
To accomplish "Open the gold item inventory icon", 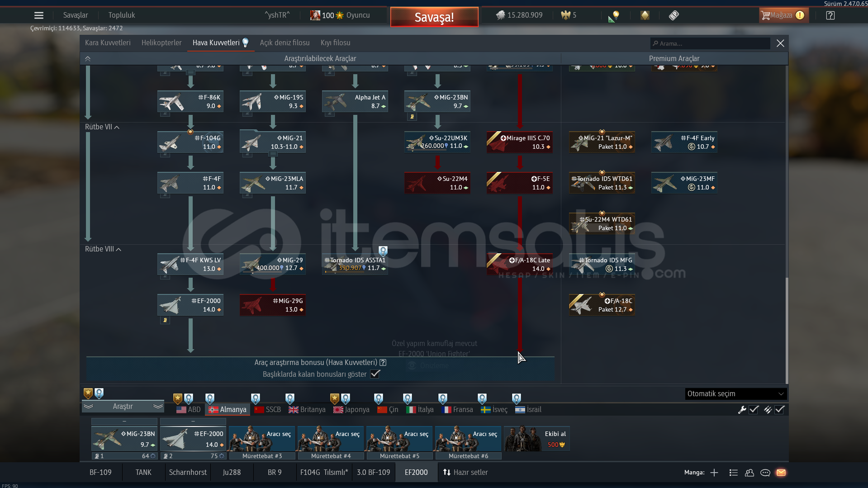I will (x=645, y=15).
